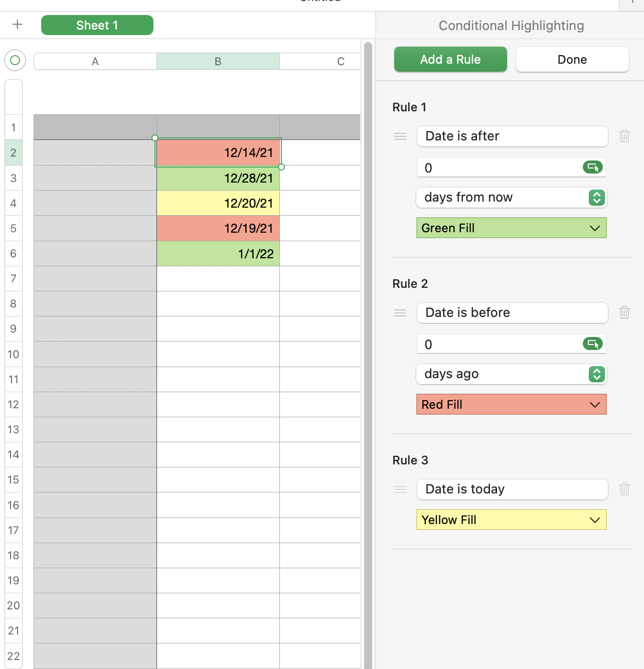This screenshot has height=669, width=644.
Task: Expand the Green Fill style dropdown
Action: 511,228
